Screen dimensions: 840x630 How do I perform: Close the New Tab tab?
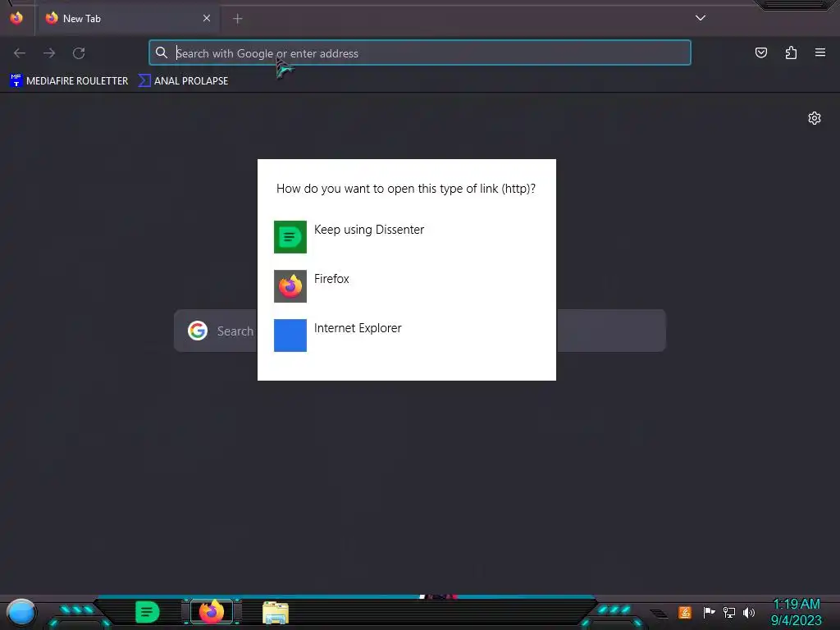click(206, 18)
